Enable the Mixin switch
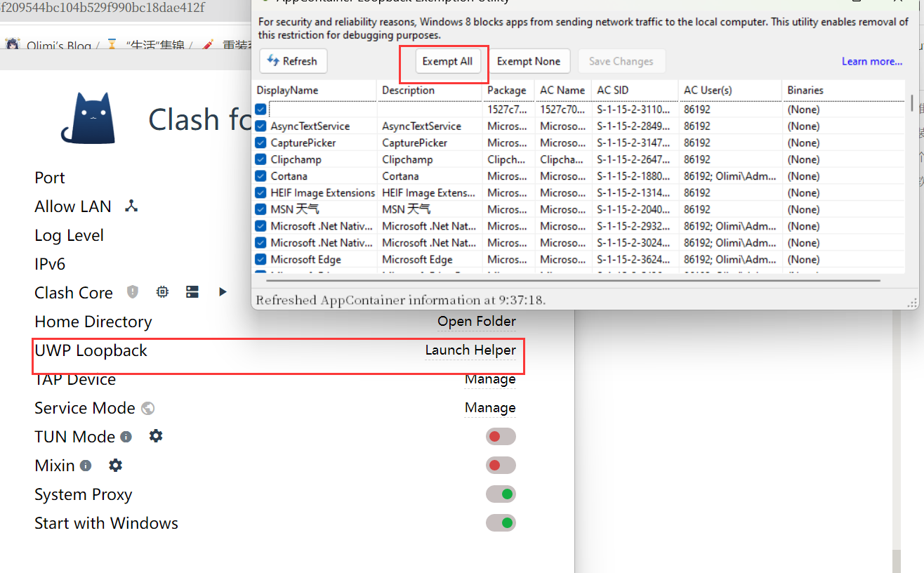Viewport: 924px width, 573px height. 501,466
